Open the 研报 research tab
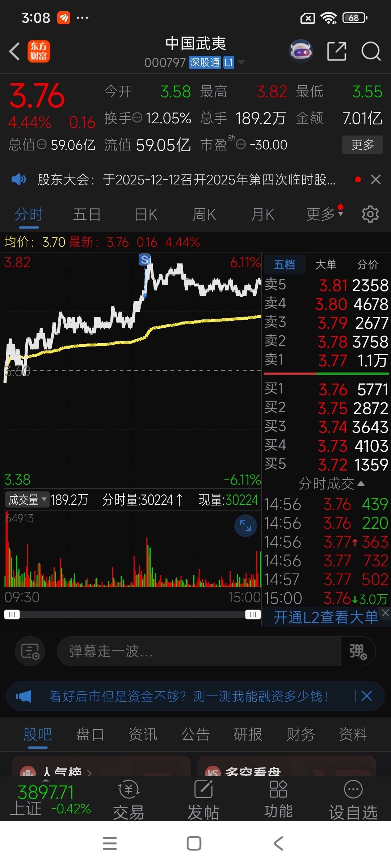391x868 pixels. click(x=248, y=734)
